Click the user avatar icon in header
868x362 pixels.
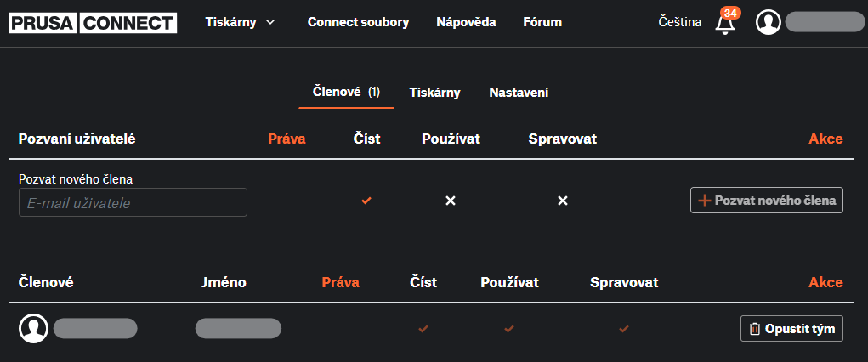(x=769, y=22)
